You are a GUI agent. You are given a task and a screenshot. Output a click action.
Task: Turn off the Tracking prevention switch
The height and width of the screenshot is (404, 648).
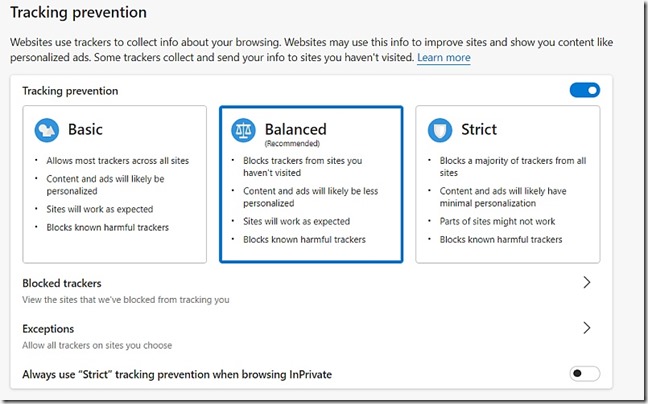coord(584,91)
